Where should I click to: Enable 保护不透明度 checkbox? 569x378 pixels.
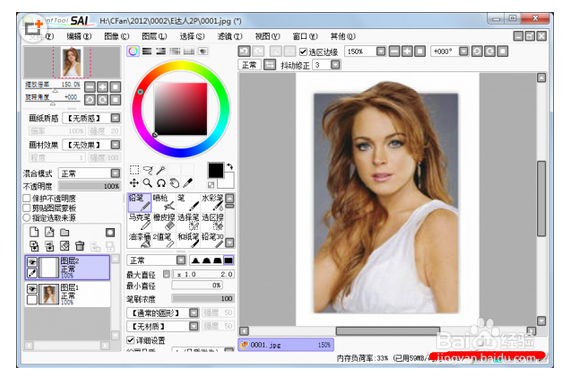(27, 198)
